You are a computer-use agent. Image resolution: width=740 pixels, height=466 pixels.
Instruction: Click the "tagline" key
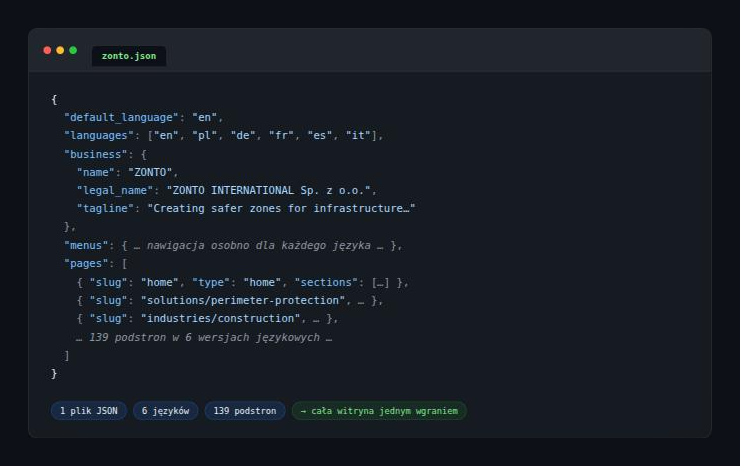pyautogui.click(x=105, y=208)
